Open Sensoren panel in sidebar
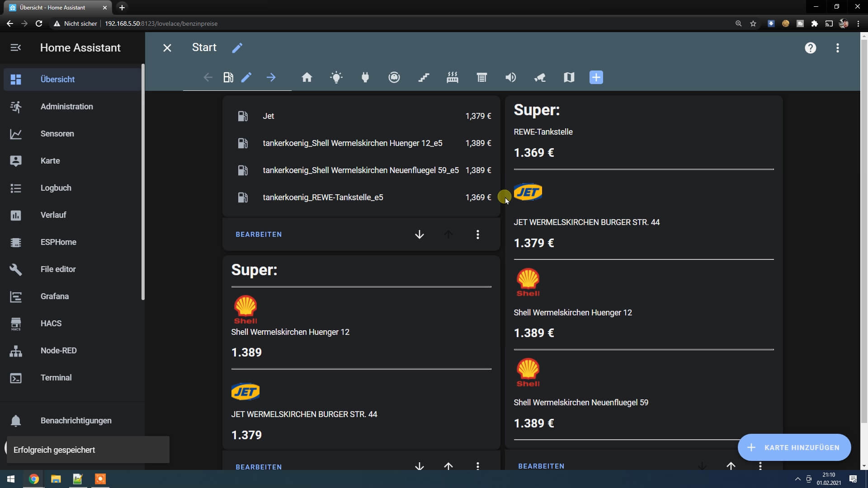Viewport: 868px width, 488px height. (72, 134)
